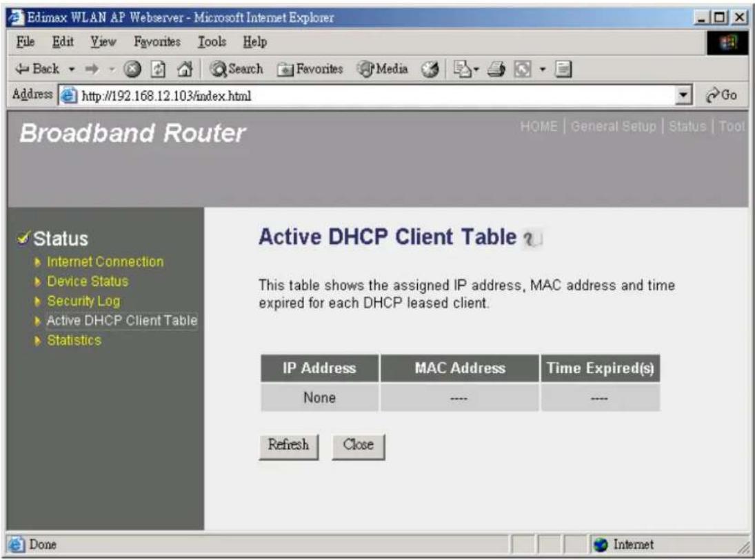Viewport: 755px width, 560px height.
Task: Click the History toolbar icon
Action: (x=430, y=70)
